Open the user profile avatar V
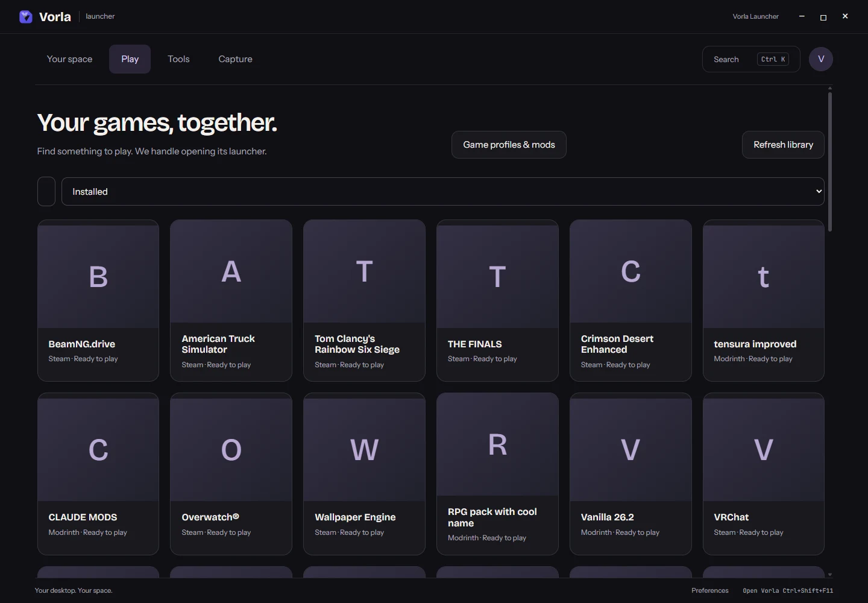Viewport: 868px width, 603px height. [x=821, y=59]
